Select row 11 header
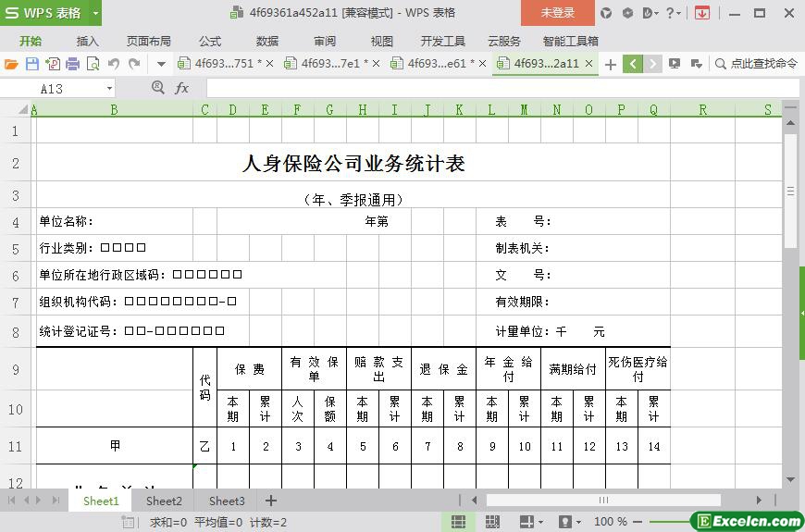Image resolution: width=805 pixels, height=532 pixels. coord(16,446)
